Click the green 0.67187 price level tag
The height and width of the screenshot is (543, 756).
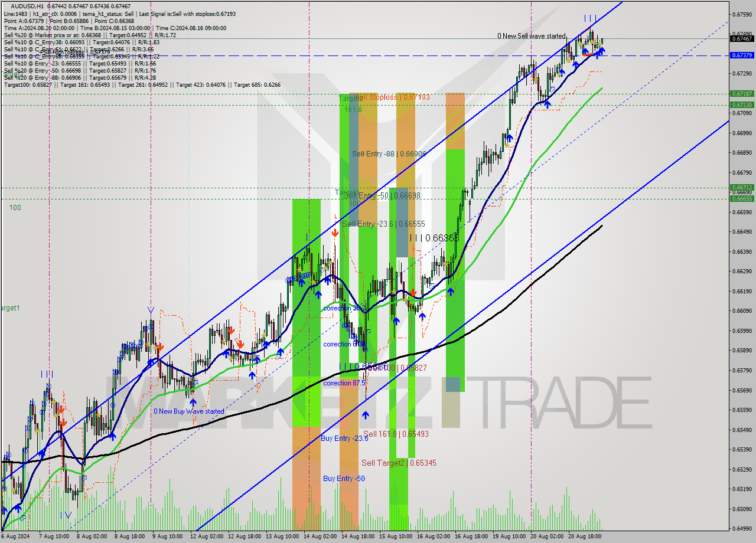(742, 93)
